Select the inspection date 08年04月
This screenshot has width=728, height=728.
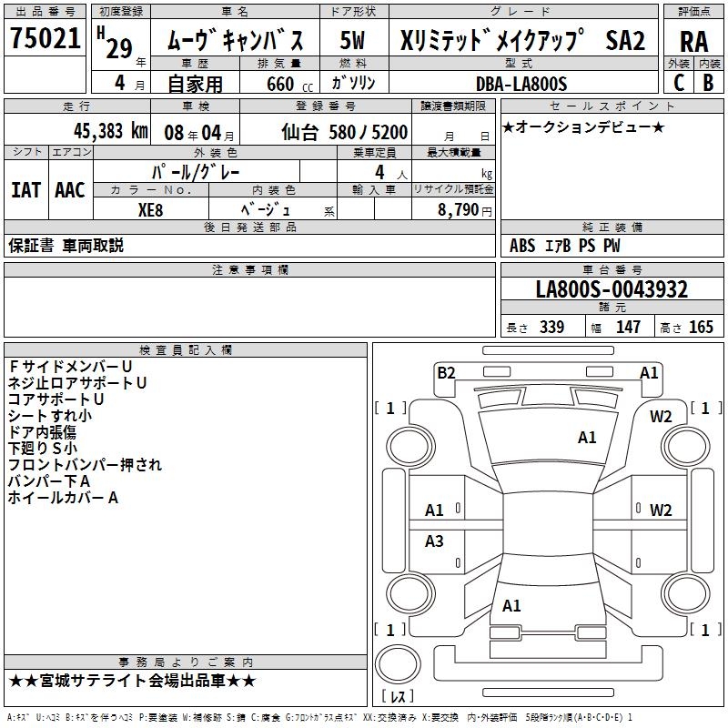pyautogui.click(x=199, y=133)
